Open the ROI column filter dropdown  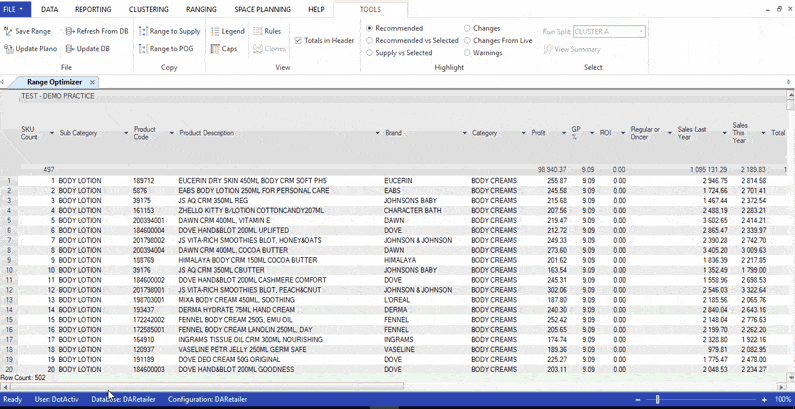coord(623,133)
